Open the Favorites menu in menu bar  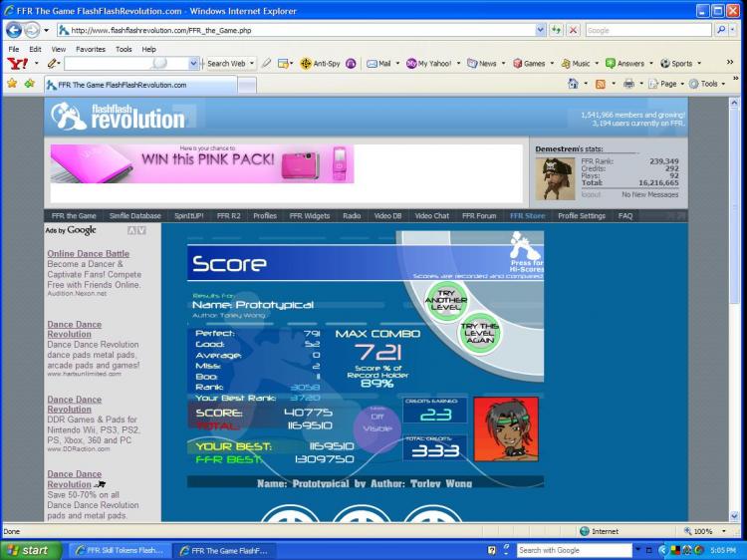click(91, 48)
